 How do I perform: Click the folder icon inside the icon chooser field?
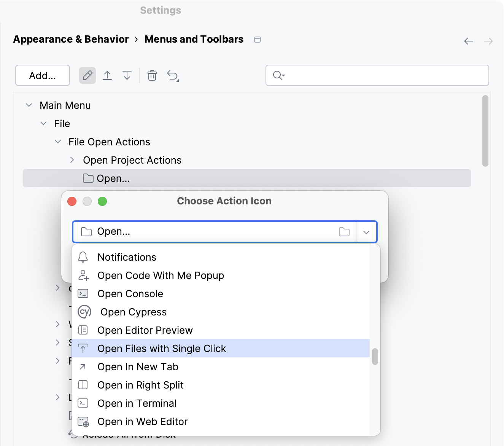tap(344, 232)
